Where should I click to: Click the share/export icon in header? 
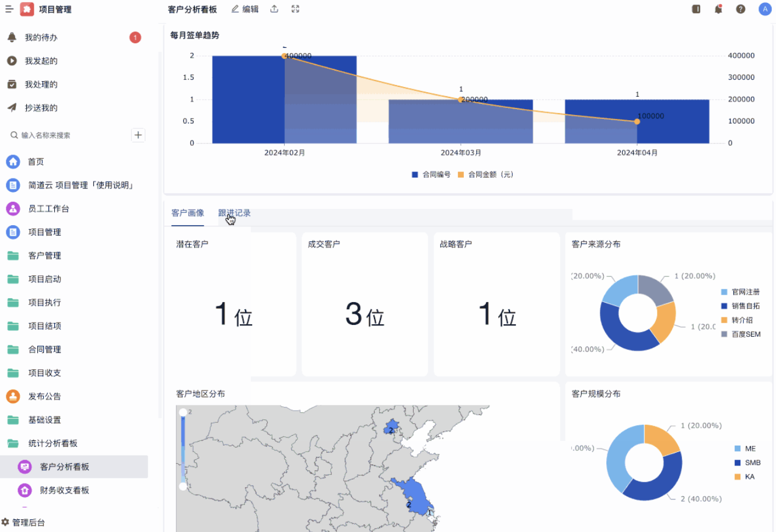pos(274,9)
